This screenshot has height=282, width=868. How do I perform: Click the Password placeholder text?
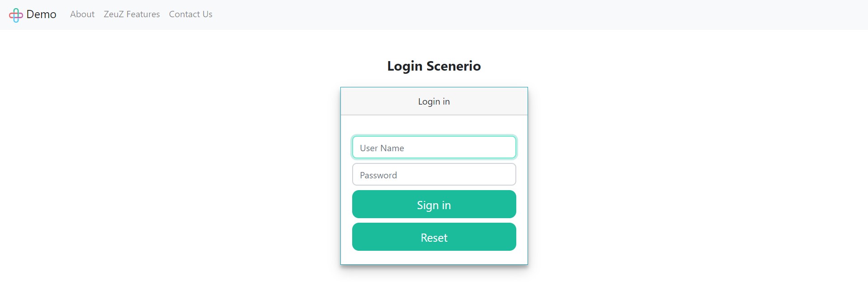pyautogui.click(x=378, y=175)
